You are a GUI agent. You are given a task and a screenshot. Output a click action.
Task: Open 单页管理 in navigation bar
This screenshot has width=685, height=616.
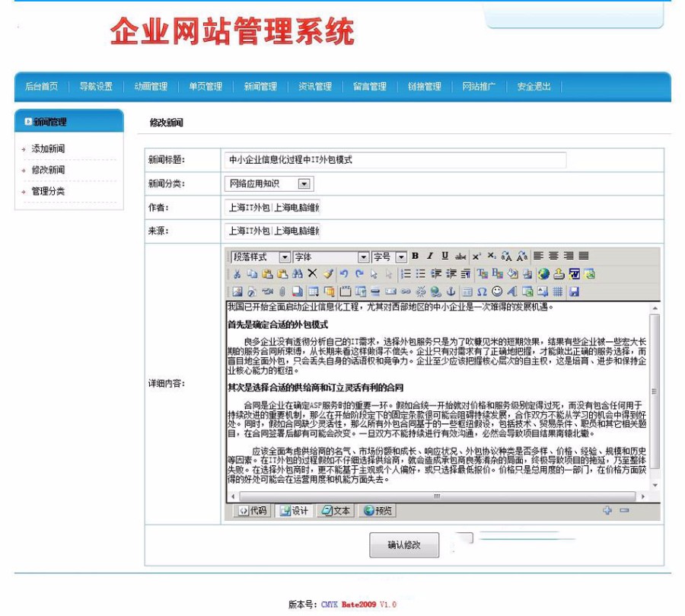click(205, 87)
